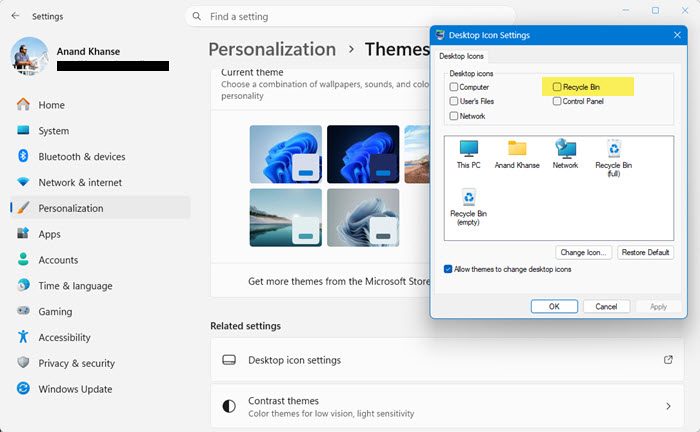The image size is (700, 432).
Task: Open Desktop icon settings row
Action: [447, 360]
